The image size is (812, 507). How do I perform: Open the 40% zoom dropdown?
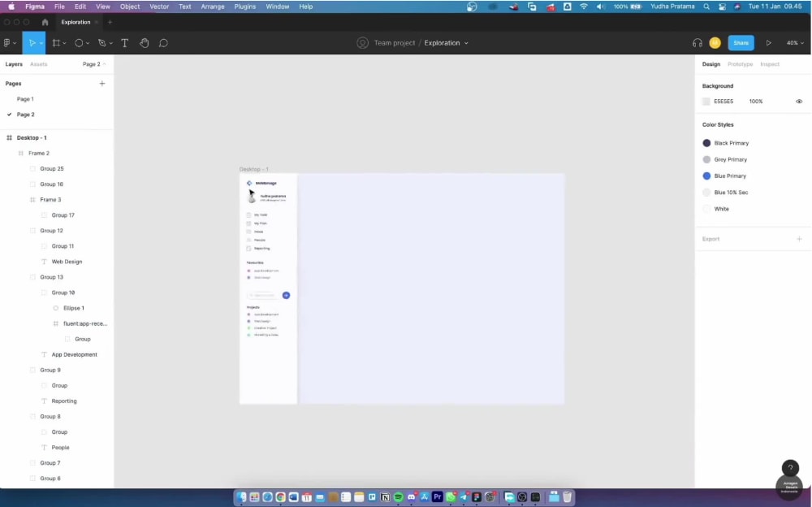[795, 43]
